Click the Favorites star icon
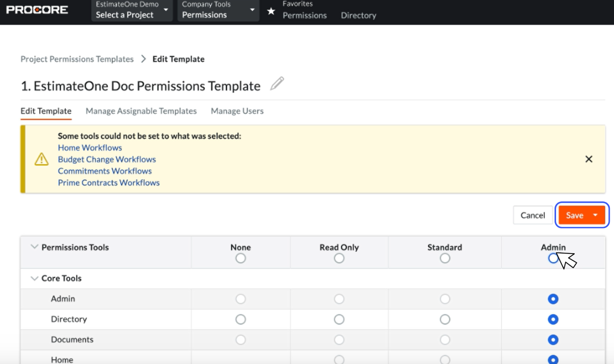The width and height of the screenshot is (614, 364). 271,11
